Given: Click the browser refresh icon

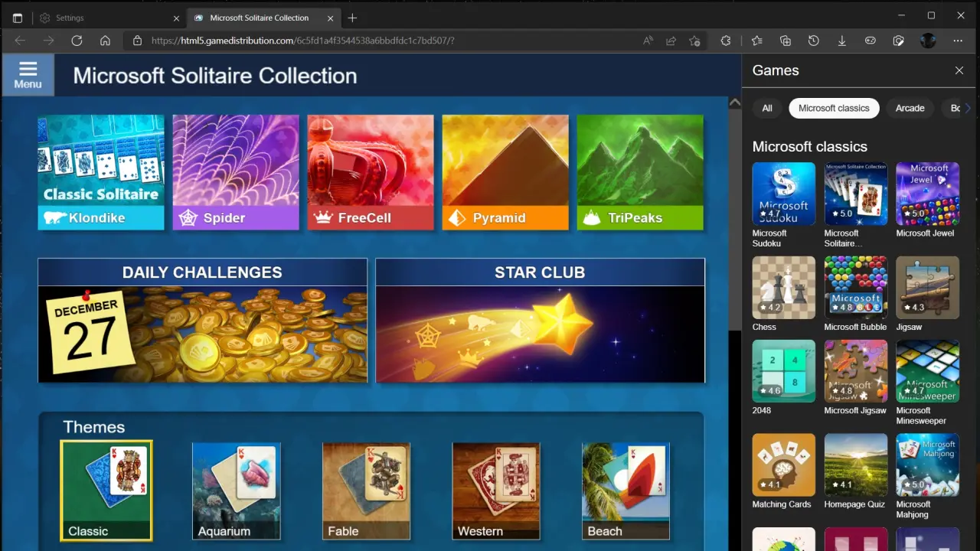Looking at the screenshot, I should 77,41.
